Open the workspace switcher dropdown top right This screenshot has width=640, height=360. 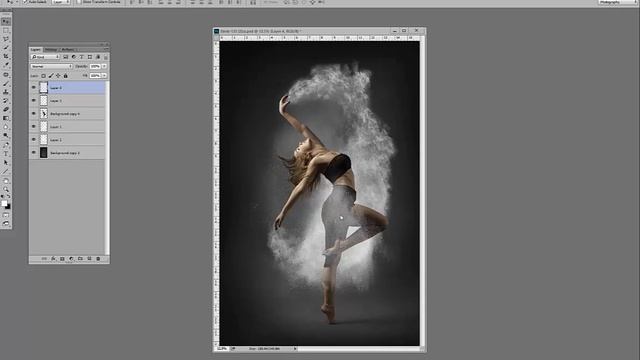(x=618, y=2)
